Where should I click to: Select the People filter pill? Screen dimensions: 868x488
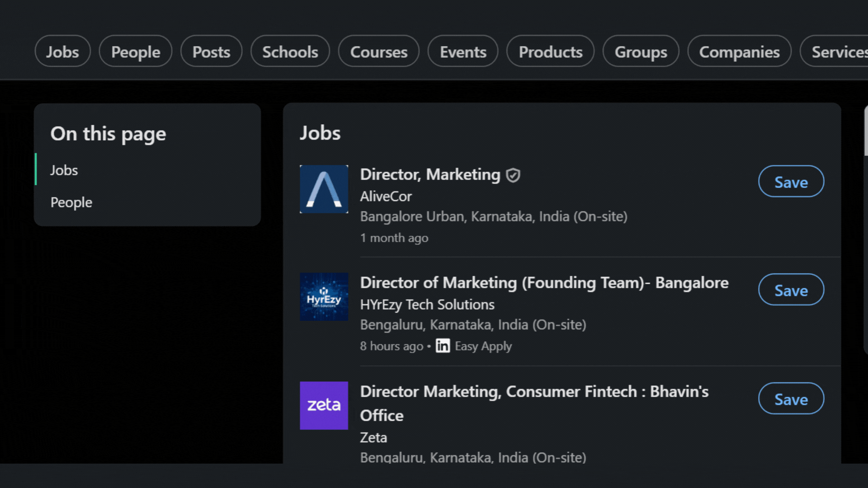[136, 51]
